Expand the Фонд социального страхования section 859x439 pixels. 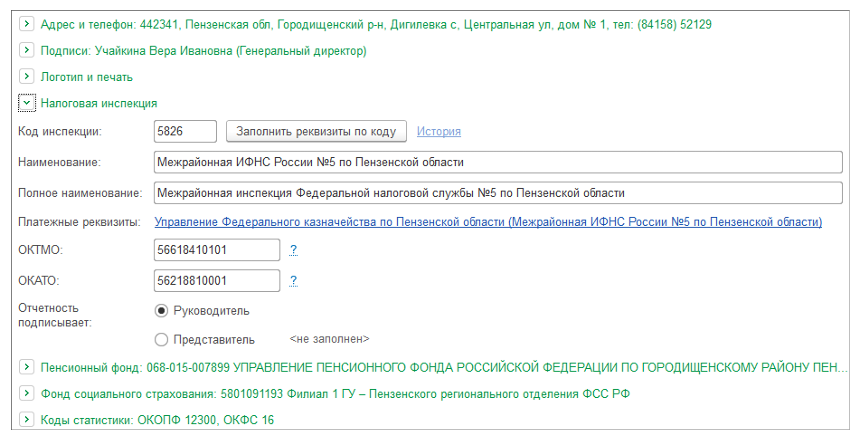pyautogui.click(x=27, y=394)
